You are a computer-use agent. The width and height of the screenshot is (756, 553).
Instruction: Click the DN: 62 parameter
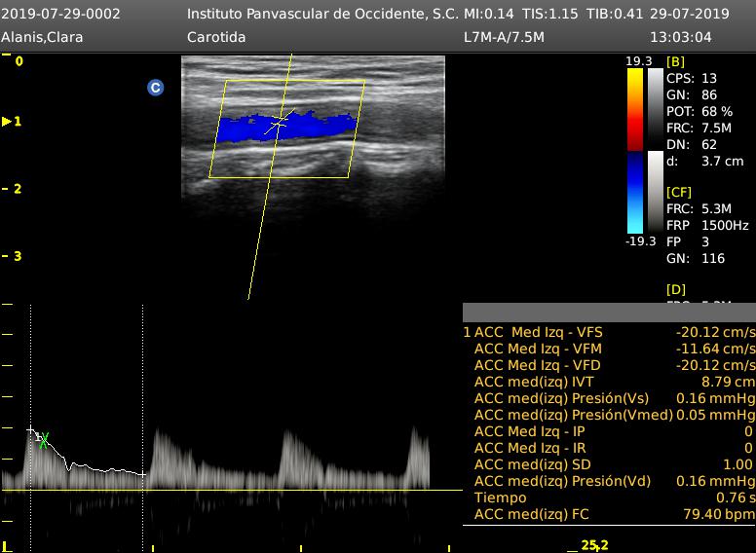[692, 144]
